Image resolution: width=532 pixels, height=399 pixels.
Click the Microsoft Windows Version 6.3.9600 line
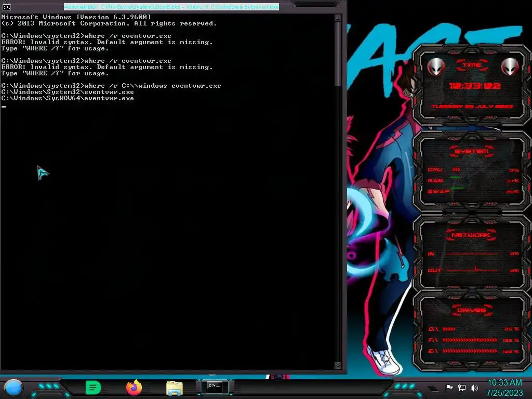(x=76, y=17)
